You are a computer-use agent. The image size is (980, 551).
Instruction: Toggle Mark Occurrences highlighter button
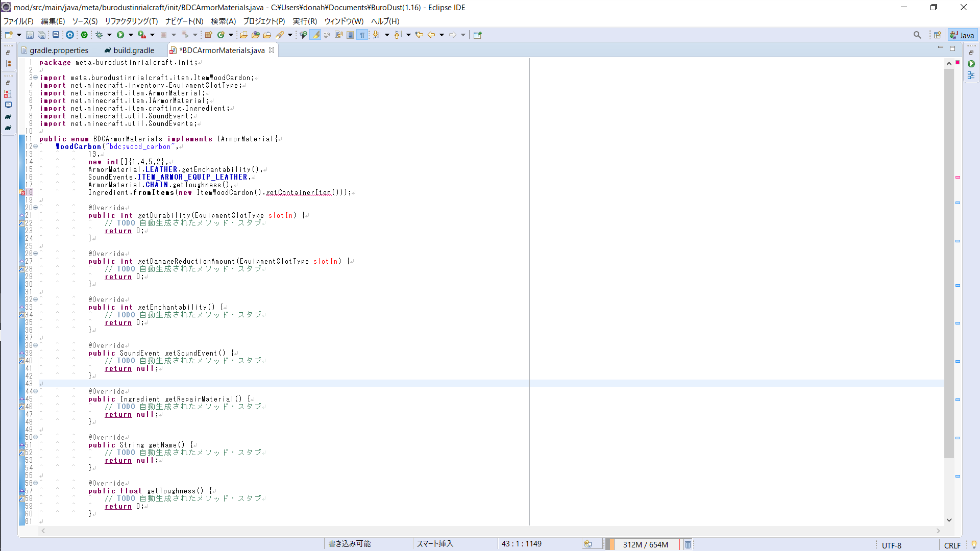click(315, 35)
